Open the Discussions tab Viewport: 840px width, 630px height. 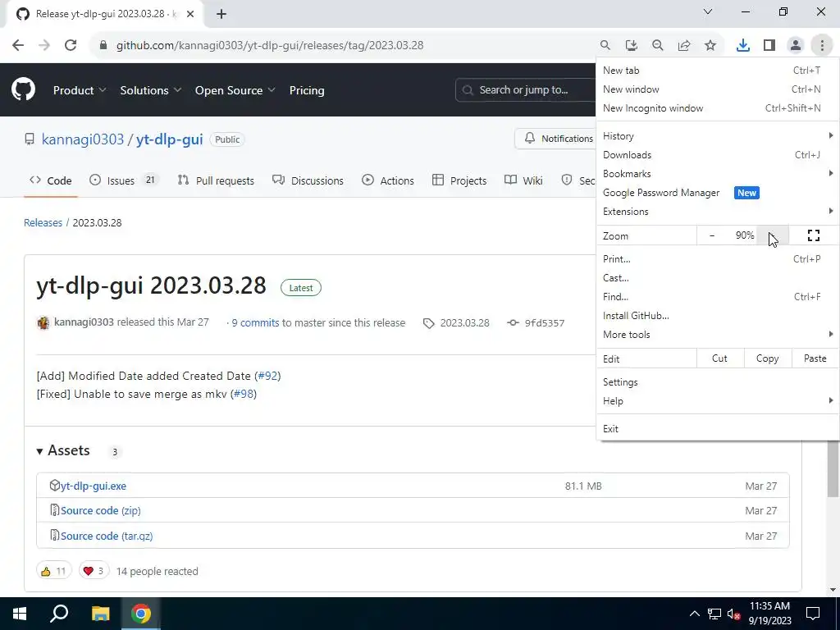(308, 180)
